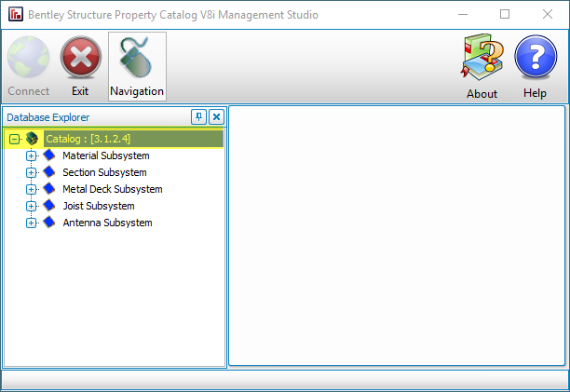The width and height of the screenshot is (570, 392).
Task: Maximize the Management Studio window
Action: 505,14
